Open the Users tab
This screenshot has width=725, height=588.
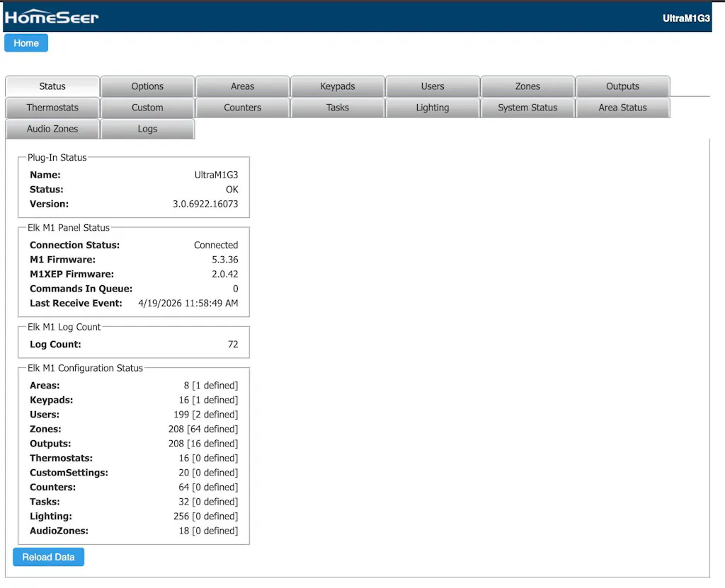coord(433,86)
